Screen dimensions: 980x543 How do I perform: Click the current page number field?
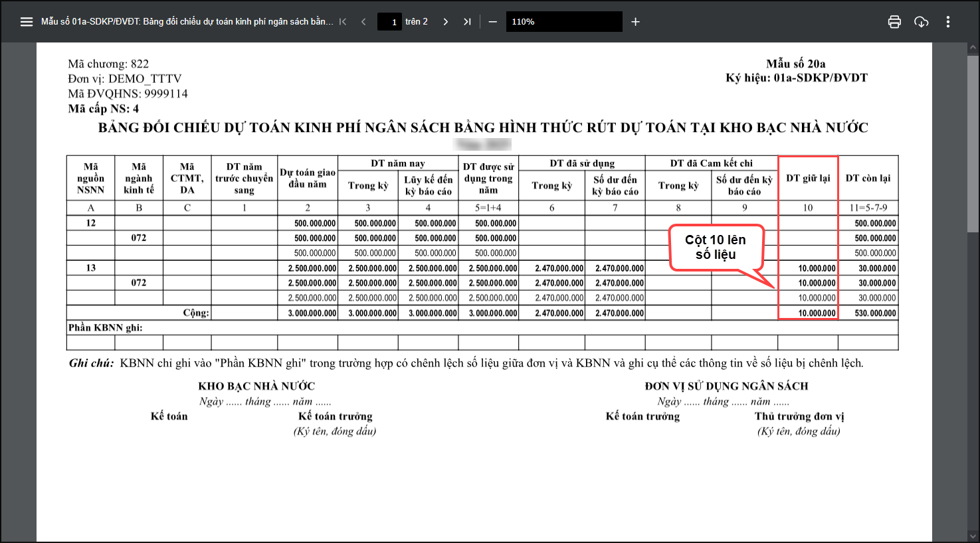coord(390,22)
